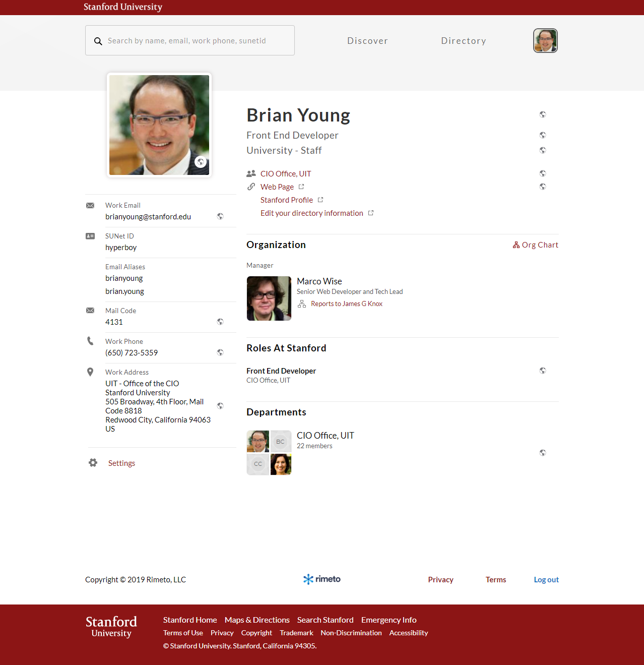This screenshot has height=665, width=644.
Task: Click the Work Address map pin icon
Action: (x=90, y=372)
